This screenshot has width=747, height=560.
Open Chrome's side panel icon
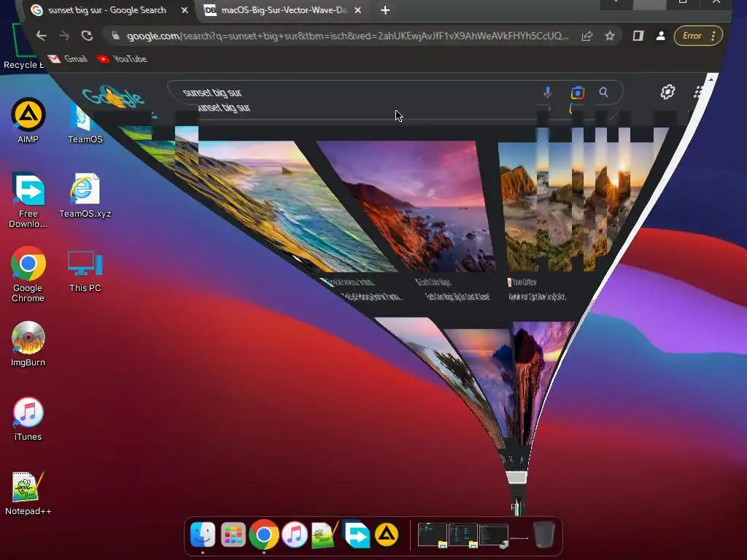(638, 36)
